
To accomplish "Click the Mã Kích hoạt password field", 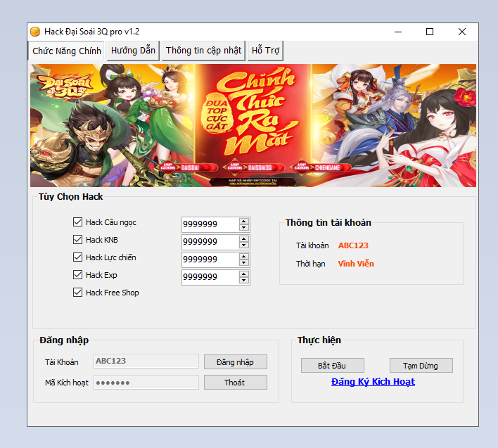I will point(146,383).
